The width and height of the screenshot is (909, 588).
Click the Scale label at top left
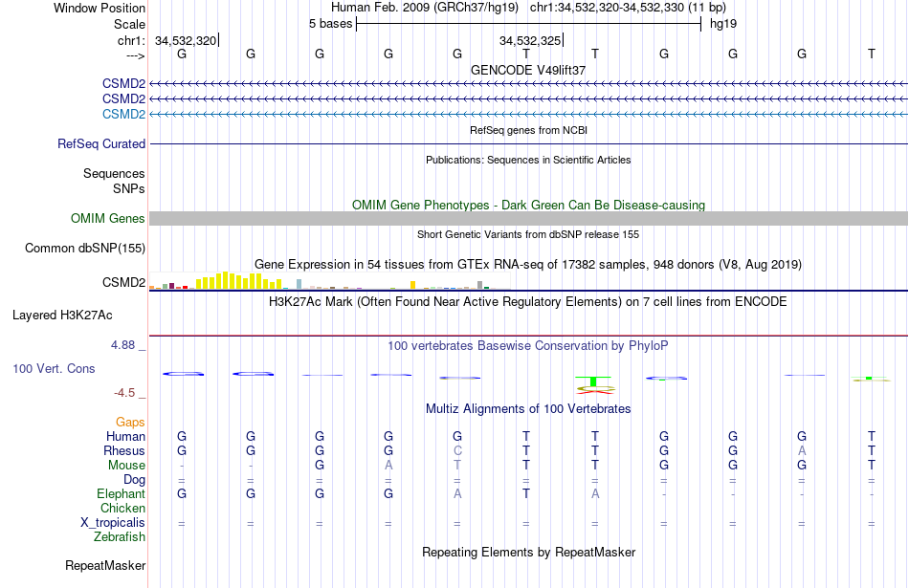click(x=129, y=24)
